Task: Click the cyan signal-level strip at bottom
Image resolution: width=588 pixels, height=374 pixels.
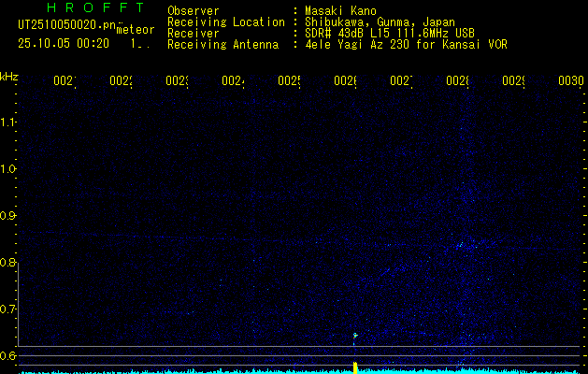Action: (300, 372)
